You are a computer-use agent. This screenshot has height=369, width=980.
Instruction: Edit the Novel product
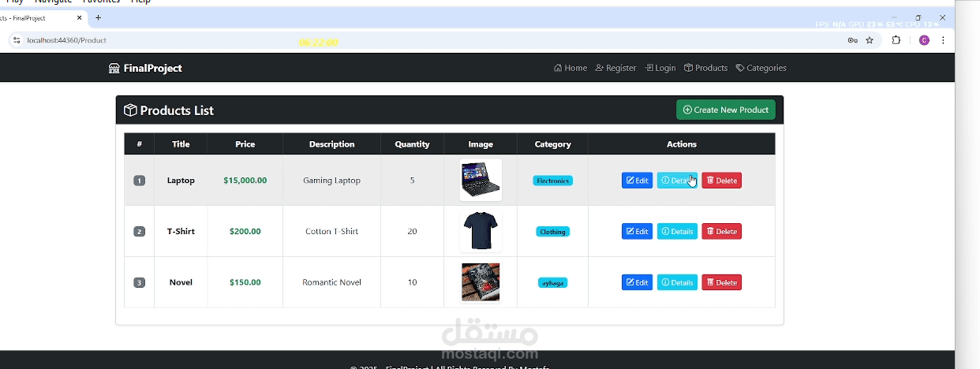point(637,282)
